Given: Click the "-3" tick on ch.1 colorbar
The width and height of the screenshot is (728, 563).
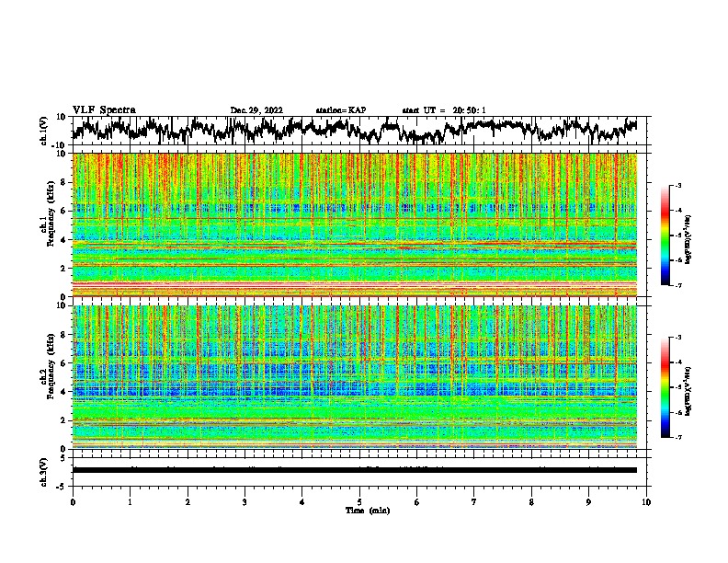Looking at the screenshot, I should pos(678,186).
